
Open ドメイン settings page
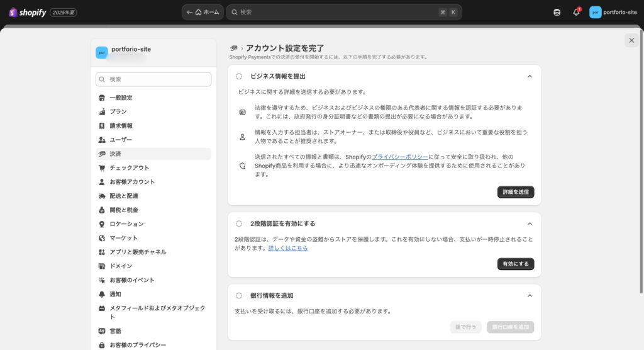[121, 266]
